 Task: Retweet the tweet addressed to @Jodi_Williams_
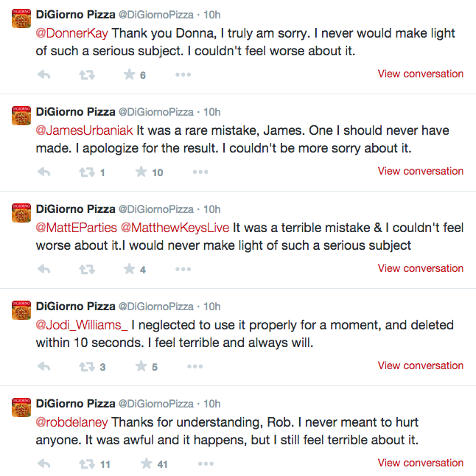point(87,366)
